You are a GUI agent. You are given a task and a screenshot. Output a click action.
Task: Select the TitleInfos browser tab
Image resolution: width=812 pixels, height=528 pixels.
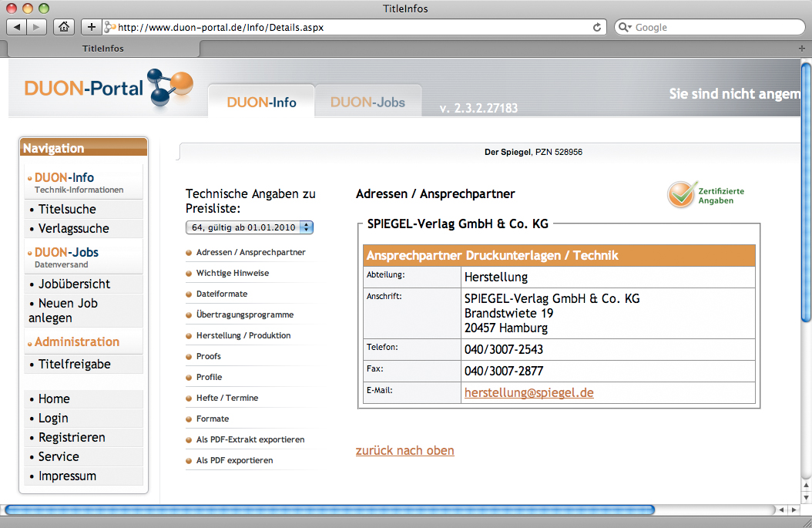(103, 49)
